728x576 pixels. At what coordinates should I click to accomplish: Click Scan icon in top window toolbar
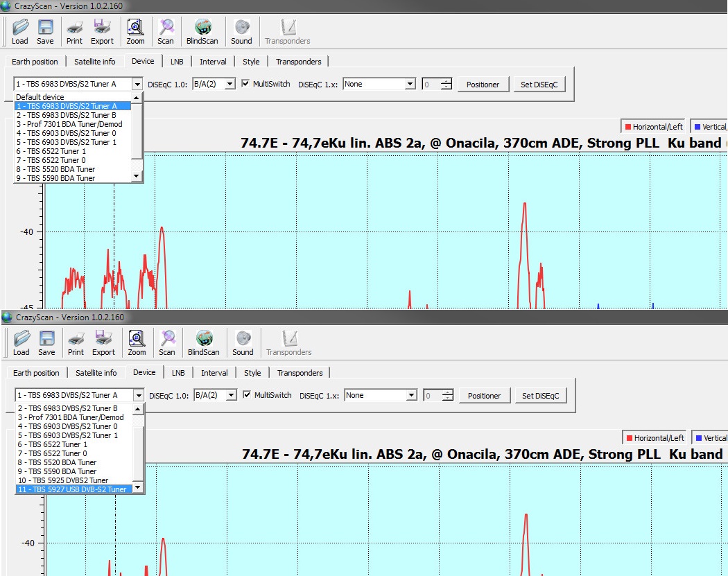click(165, 27)
